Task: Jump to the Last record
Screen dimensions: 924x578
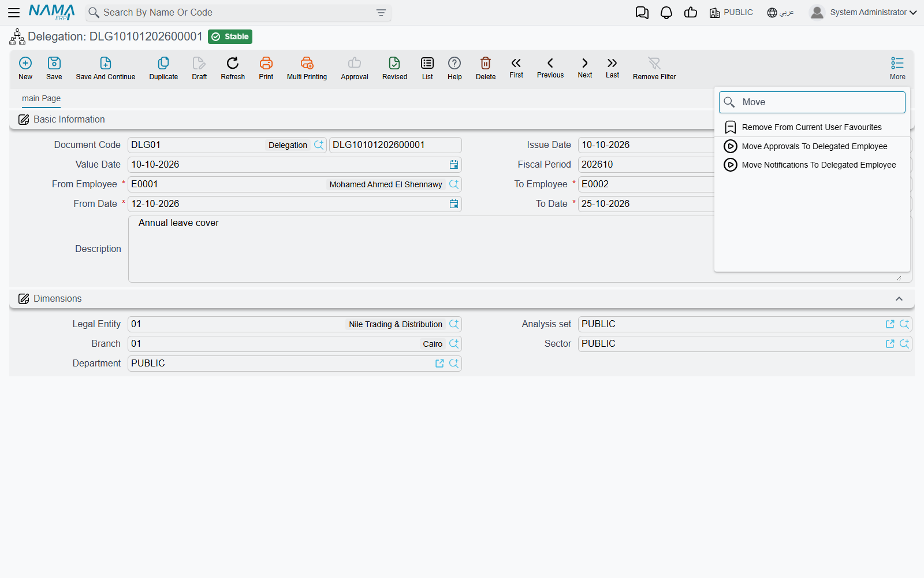Action: (x=612, y=68)
